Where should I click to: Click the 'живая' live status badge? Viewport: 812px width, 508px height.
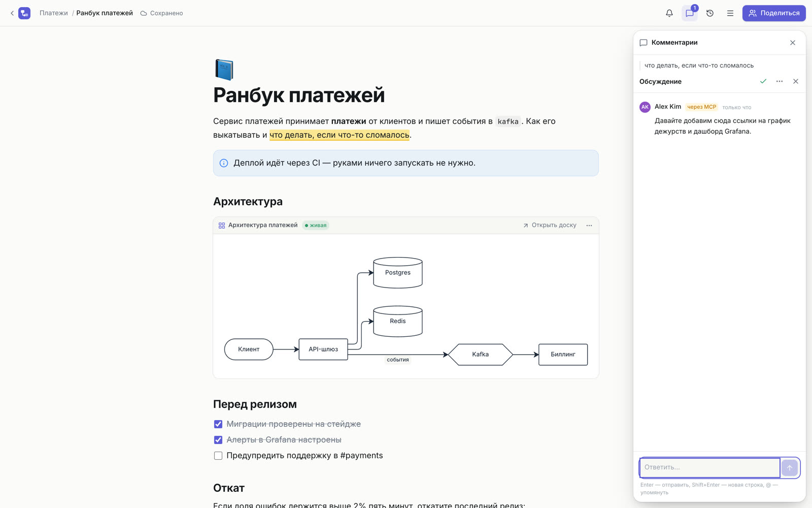tap(316, 226)
